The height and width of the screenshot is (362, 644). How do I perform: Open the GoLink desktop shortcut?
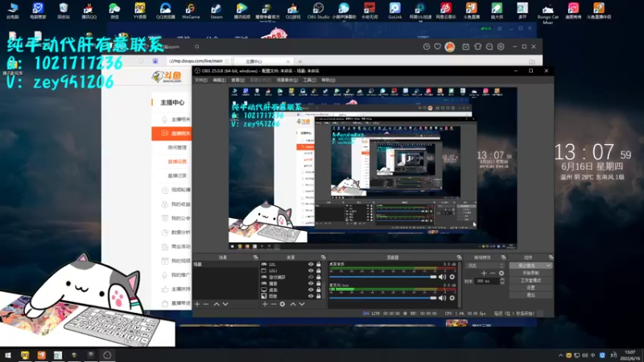pos(394,10)
